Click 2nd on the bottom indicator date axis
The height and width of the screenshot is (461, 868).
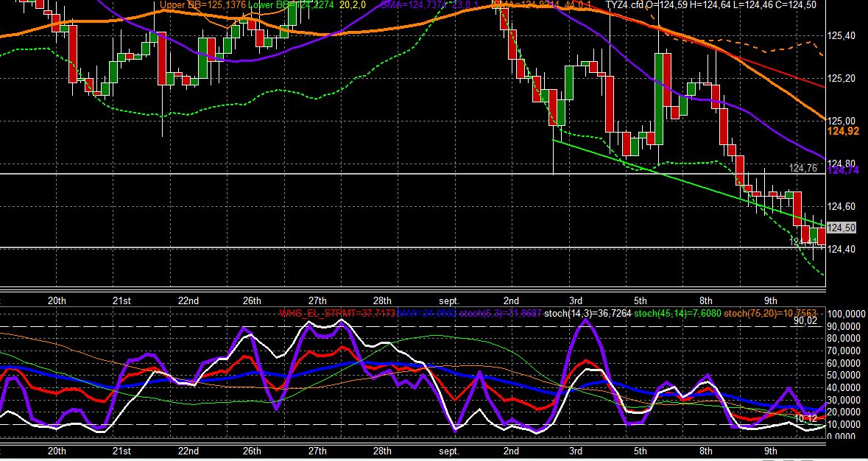pos(511,451)
